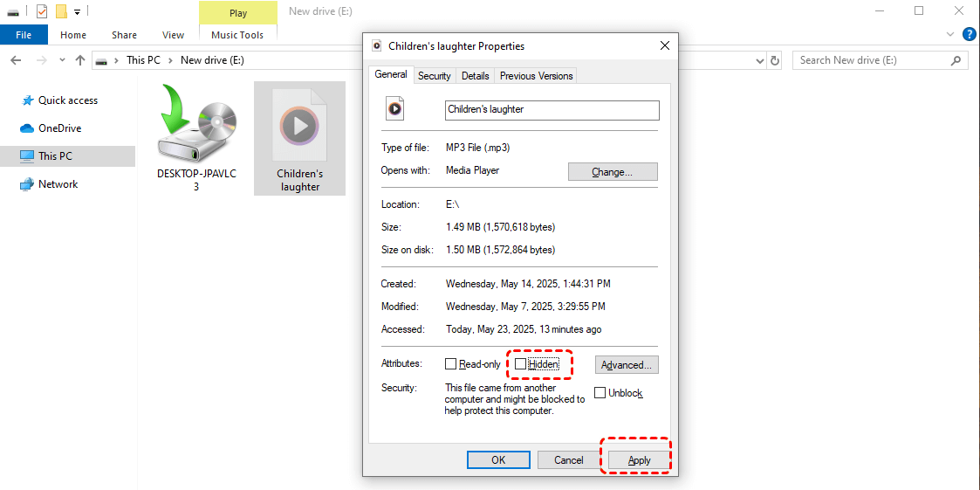Click New drive (E:) in address path
This screenshot has width=980, height=490.
coord(213,60)
